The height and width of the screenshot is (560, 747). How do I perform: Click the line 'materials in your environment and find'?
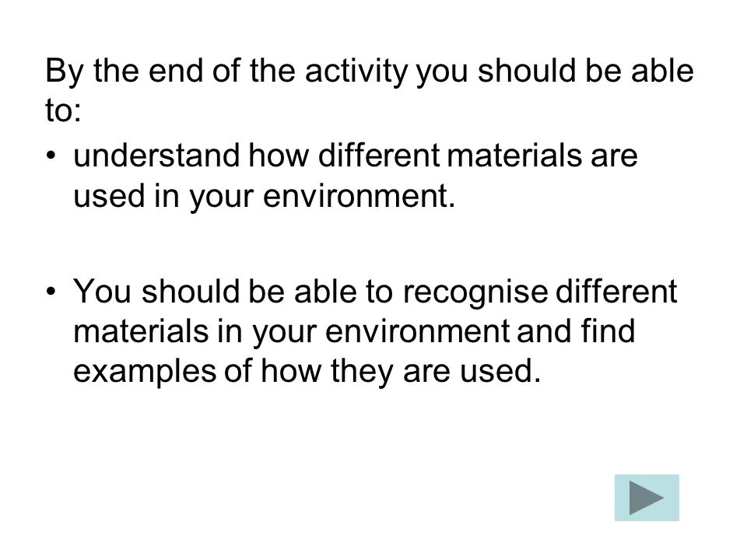(354, 332)
